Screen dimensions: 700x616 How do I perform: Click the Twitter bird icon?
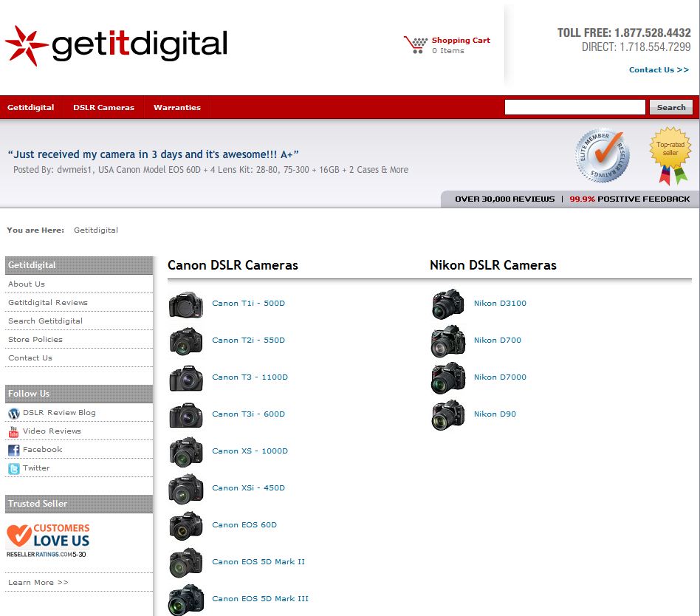click(13, 469)
